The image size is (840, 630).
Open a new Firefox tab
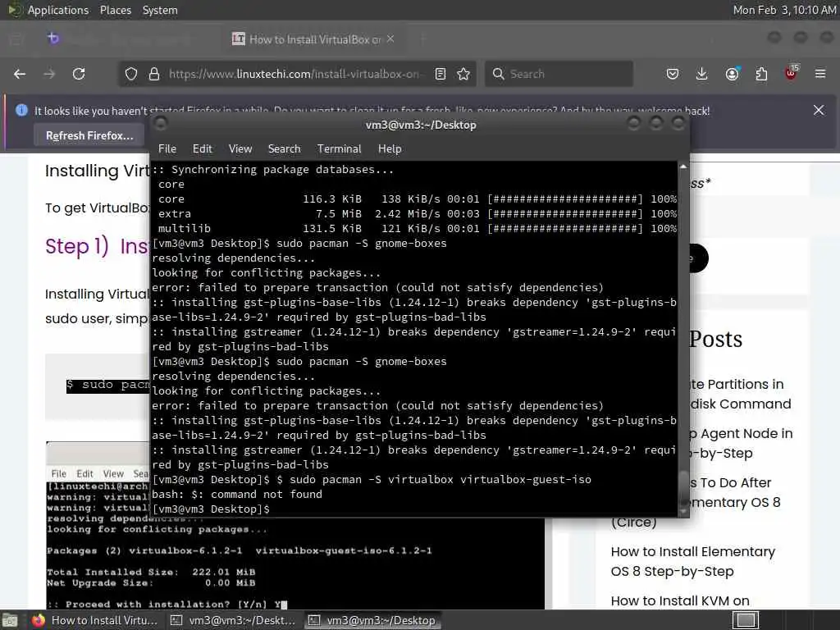[x=422, y=39]
